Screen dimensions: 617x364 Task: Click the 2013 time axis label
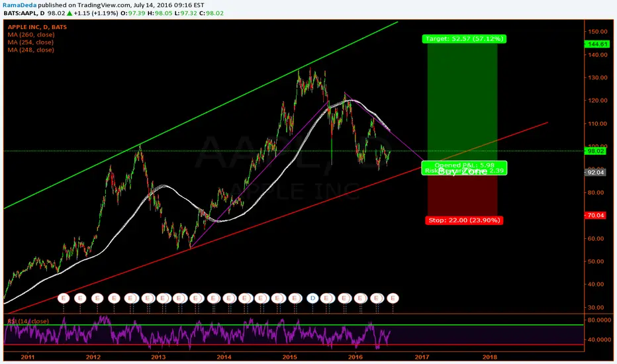[159, 357]
